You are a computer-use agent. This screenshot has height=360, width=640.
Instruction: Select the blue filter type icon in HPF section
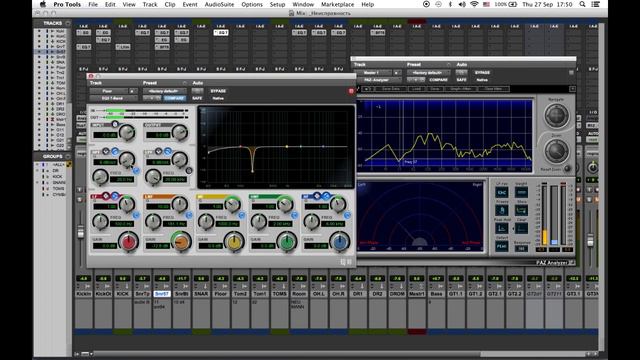pos(115,151)
